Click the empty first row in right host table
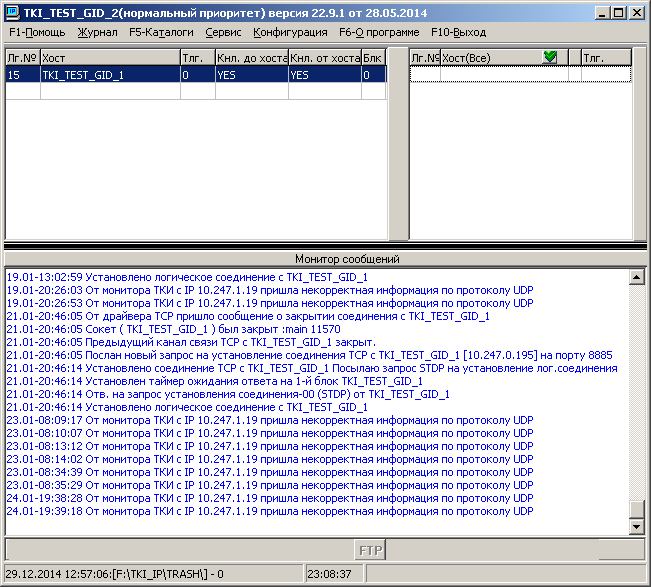Screen dimensions: 651x587 (x=520, y=74)
